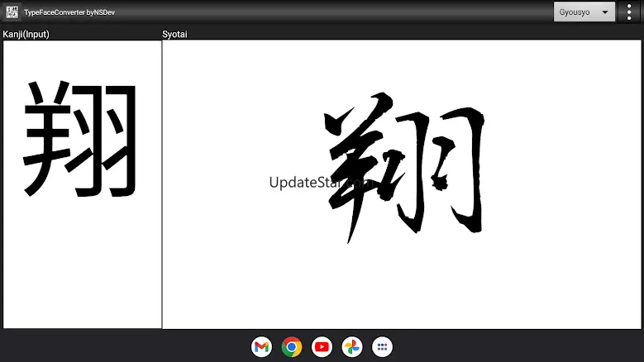Screen dimensions: 644x362
Task: Click the Kanji input area
Action: pos(82,184)
